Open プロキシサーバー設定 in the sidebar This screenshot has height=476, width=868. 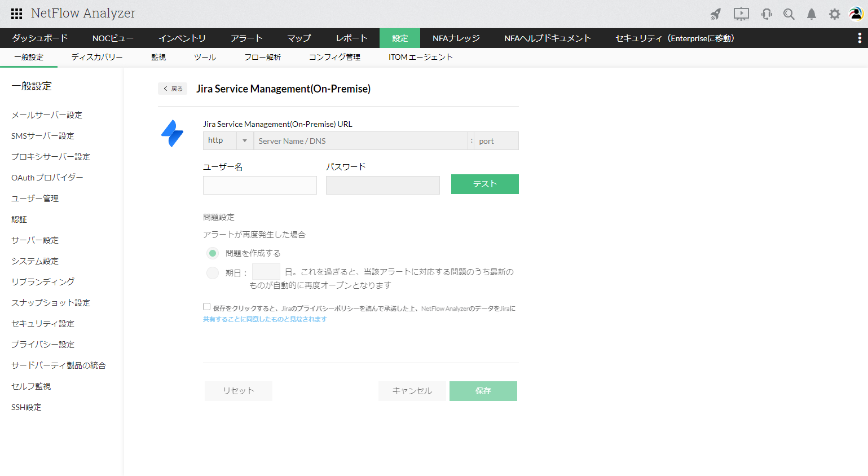(x=51, y=157)
